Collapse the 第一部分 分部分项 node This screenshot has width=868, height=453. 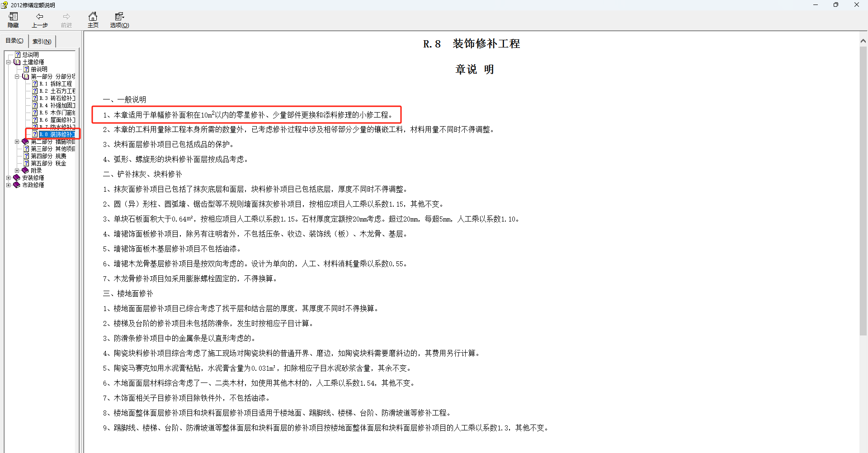click(x=17, y=76)
